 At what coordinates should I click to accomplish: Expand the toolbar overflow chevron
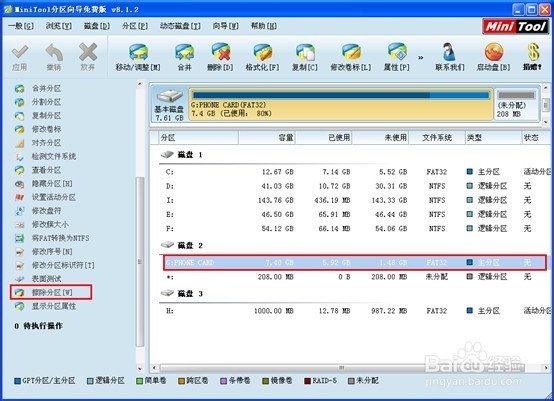(420, 57)
